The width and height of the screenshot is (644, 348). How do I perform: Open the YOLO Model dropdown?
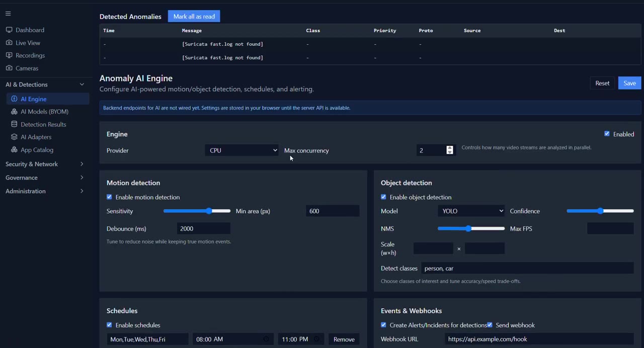pos(471,211)
